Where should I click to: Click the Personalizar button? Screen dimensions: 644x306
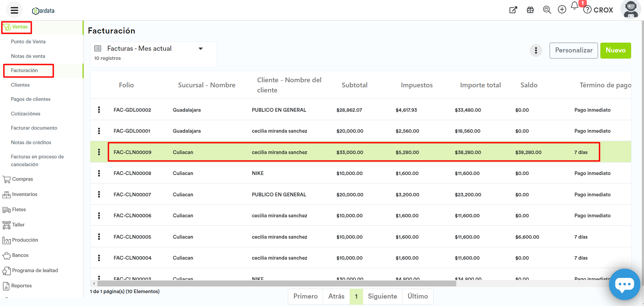pyautogui.click(x=573, y=50)
